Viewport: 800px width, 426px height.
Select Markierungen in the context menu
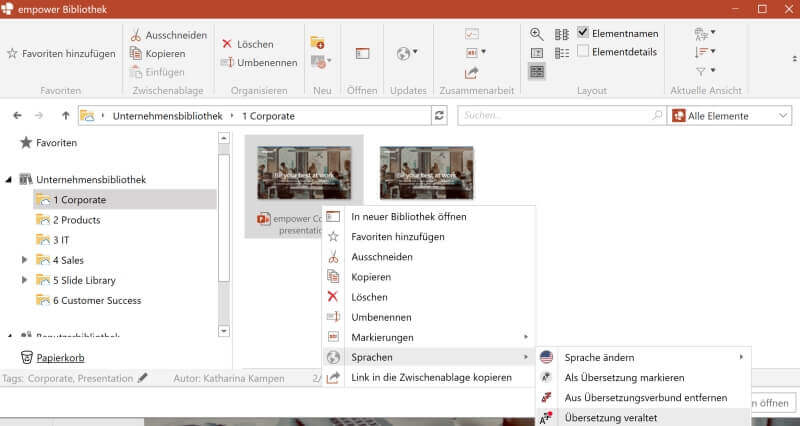(382, 337)
